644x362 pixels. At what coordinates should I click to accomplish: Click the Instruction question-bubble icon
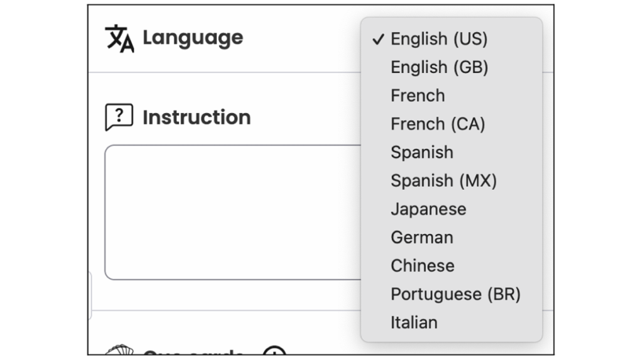[x=119, y=118]
